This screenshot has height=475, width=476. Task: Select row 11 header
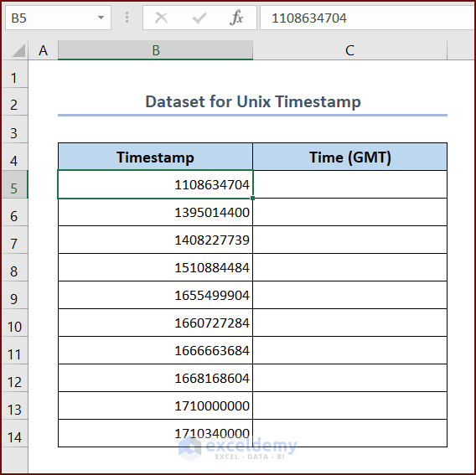coord(14,350)
